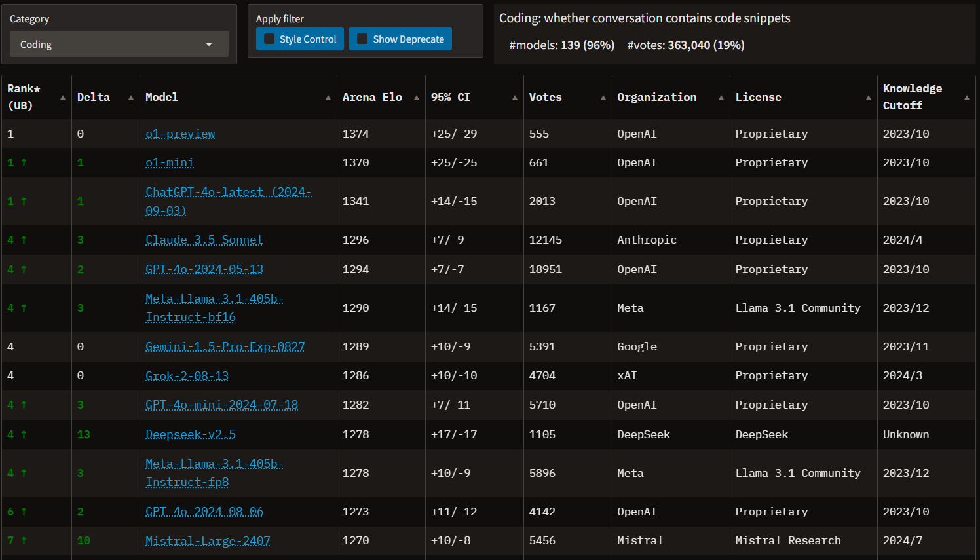Open the Deepseek-v2.5 link
The image size is (980, 560).
(x=191, y=434)
